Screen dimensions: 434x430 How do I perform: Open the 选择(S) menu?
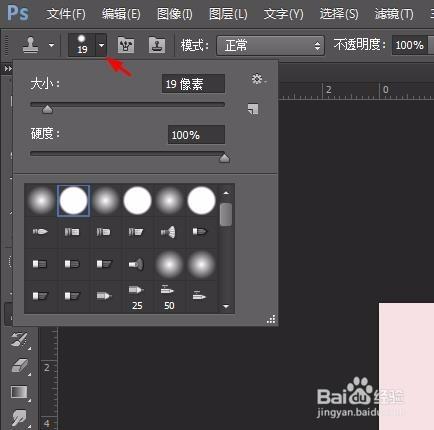[x=339, y=14]
